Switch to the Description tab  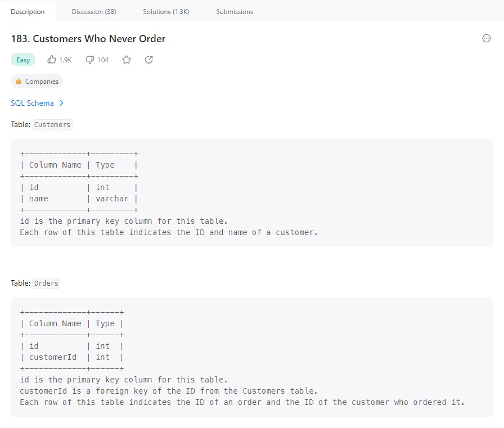(28, 11)
